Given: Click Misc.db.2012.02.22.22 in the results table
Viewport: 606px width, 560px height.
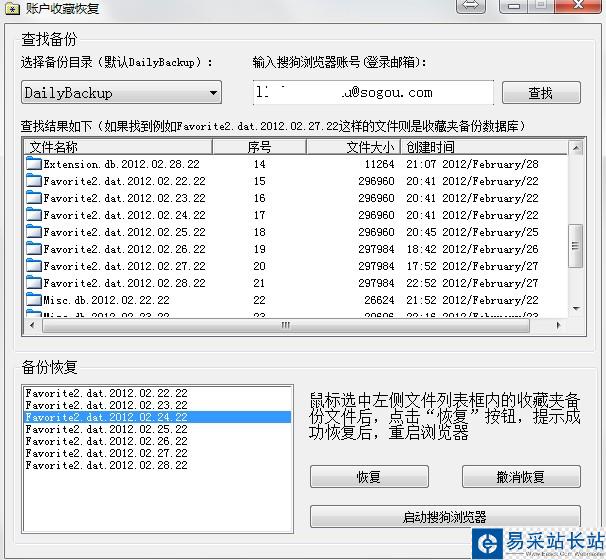Looking at the screenshot, I should (x=106, y=300).
